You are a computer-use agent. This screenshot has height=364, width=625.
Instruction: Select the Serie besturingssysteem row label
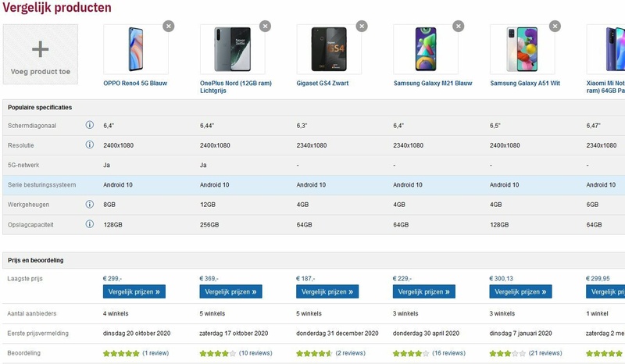pos(41,185)
